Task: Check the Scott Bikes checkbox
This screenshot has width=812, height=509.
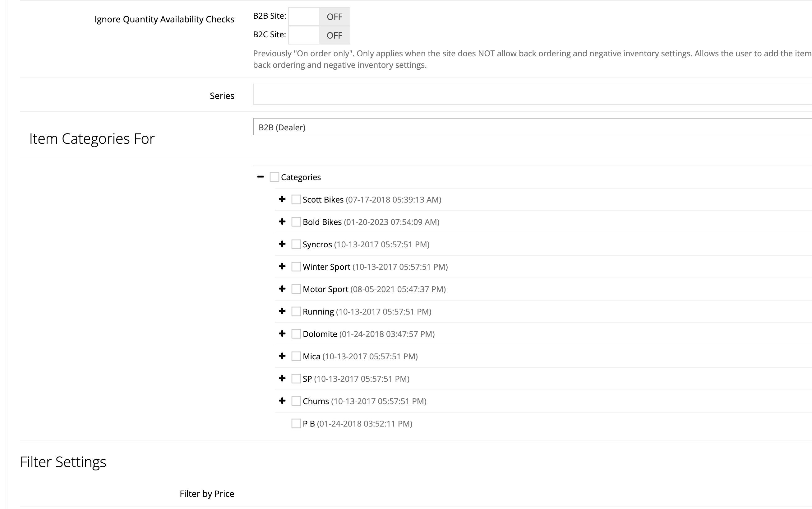Action: tap(296, 200)
